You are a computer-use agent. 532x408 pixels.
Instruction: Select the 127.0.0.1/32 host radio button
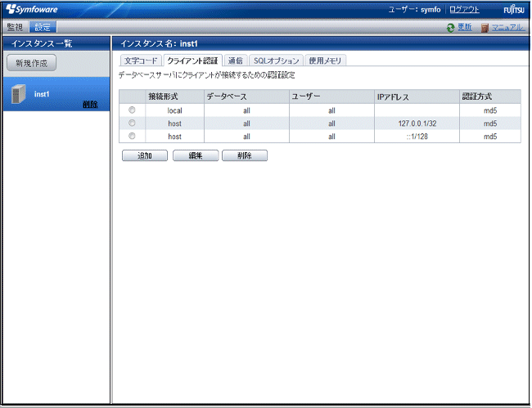(x=132, y=123)
